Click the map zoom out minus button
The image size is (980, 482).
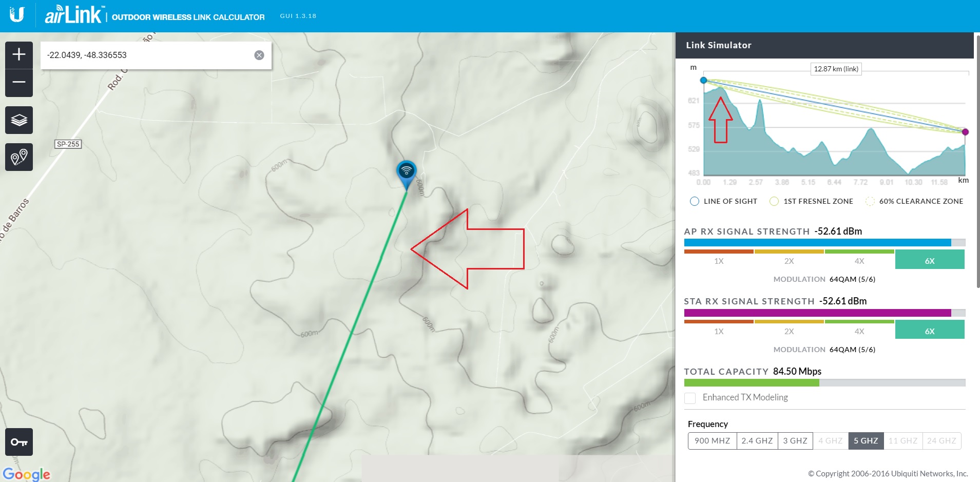click(x=19, y=82)
